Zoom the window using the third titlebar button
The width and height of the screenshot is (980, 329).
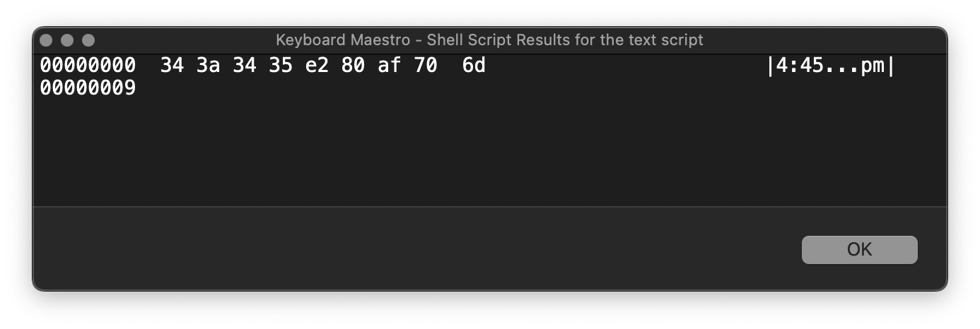pyautogui.click(x=88, y=40)
